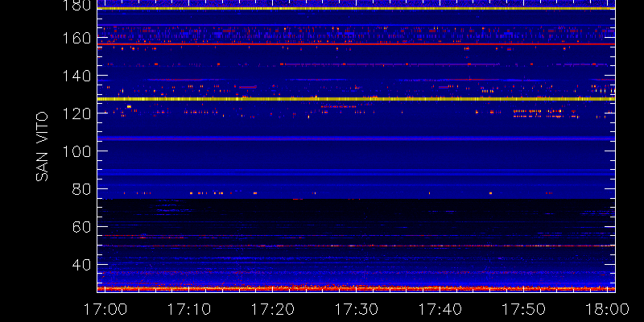The image size is (644, 322).
Task: Click the 180 frequency axis label
Action: (x=77, y=6)
